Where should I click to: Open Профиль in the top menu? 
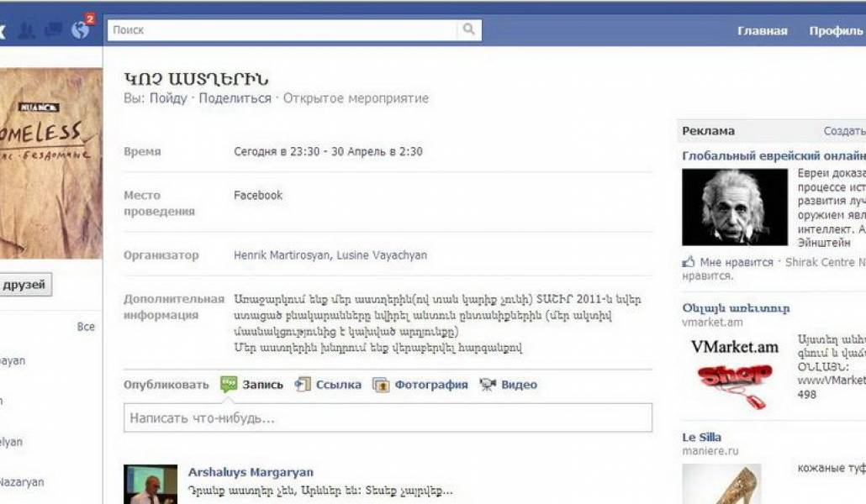coord(836,31)
